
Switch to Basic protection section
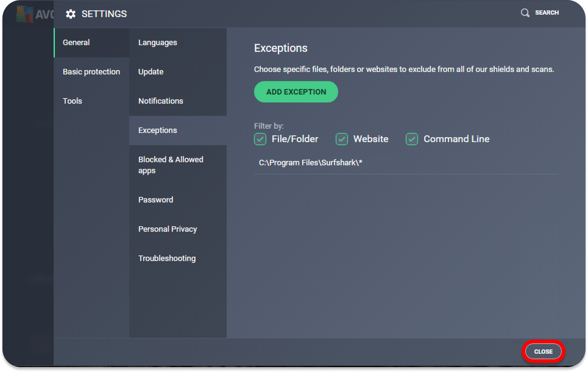[x=91, y=72]
